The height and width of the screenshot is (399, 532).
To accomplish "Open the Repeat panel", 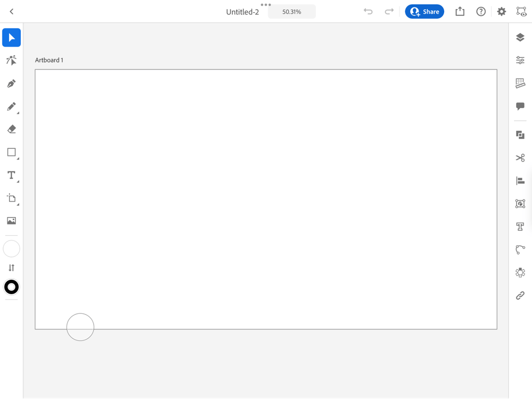I will pos(520,272).
